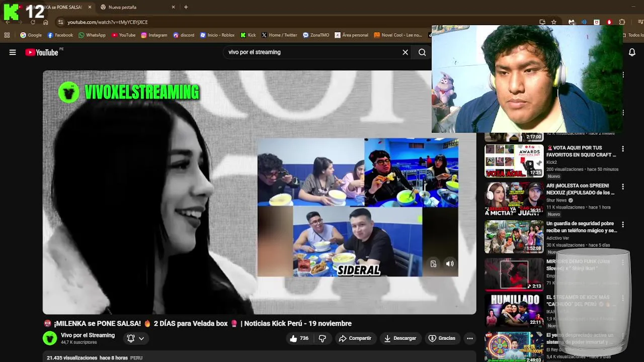The height and width of the screenshot is (362, 644).
Task: Open the Área personal bookmark
Action: [x=351, y=35]
